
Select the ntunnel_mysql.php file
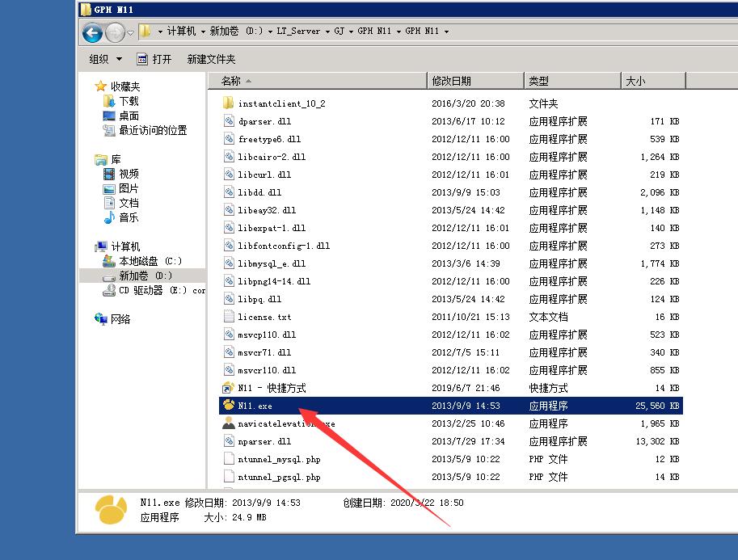279,459
